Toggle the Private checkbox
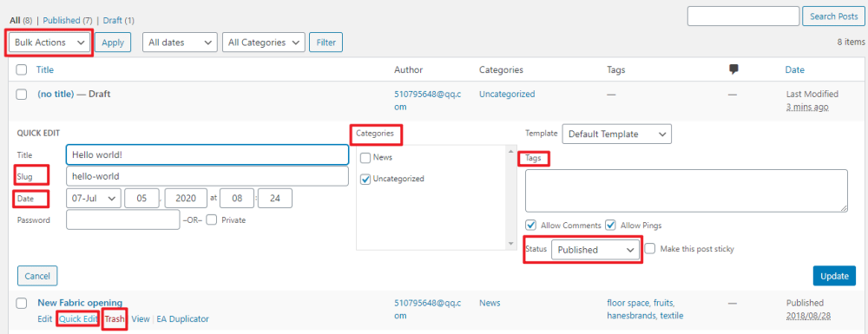This screenshot has width=868, height=334. 211,219
